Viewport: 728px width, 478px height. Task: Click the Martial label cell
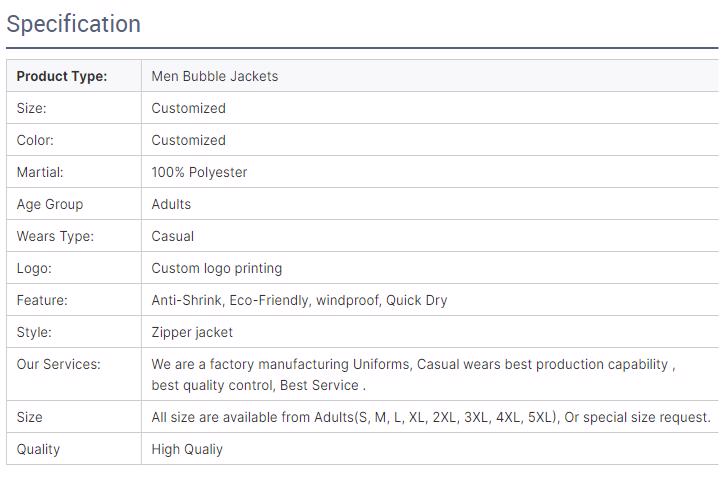click(x=74, y=172)
